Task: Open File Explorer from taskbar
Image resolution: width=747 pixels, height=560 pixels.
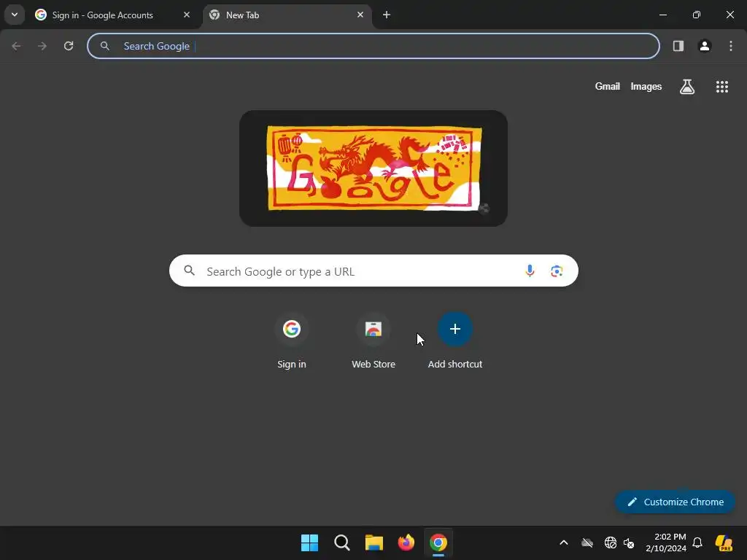Action: [x=374, y=542]
